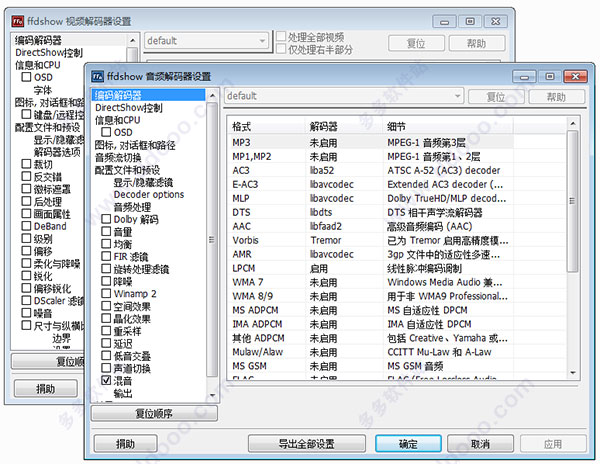Click the 格式 column header
The height and width of the screenshot is (464, 600).
(267, 126)
